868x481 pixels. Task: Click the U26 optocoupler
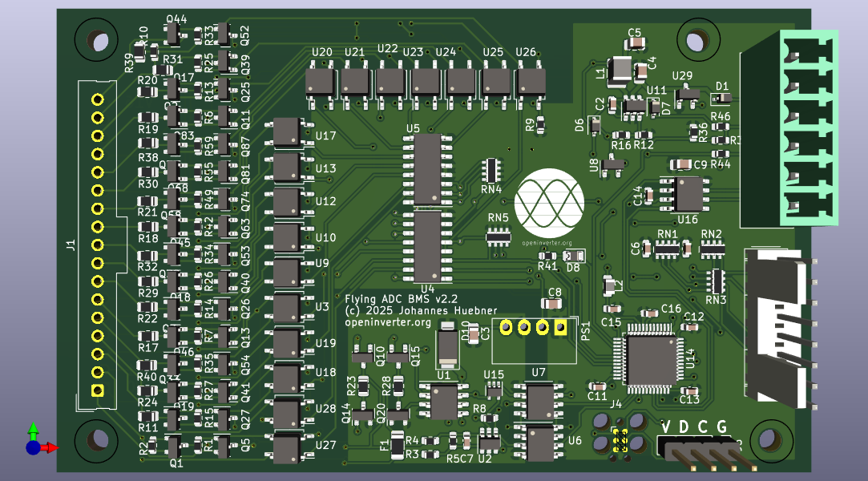531,83
